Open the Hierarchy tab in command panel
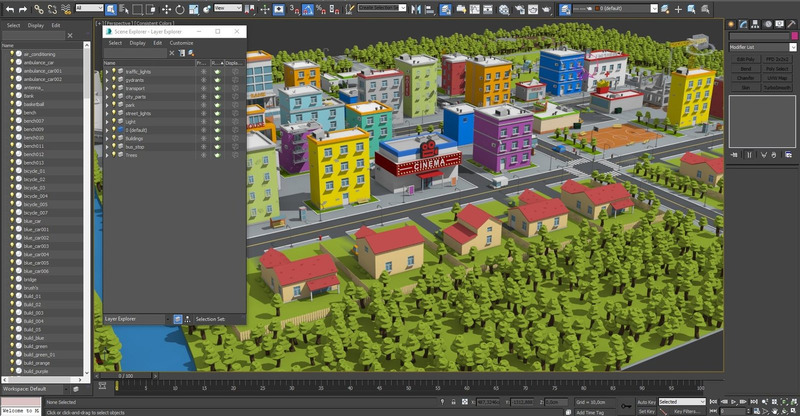This screenshot has height=416, width=800. coord(755,24)
